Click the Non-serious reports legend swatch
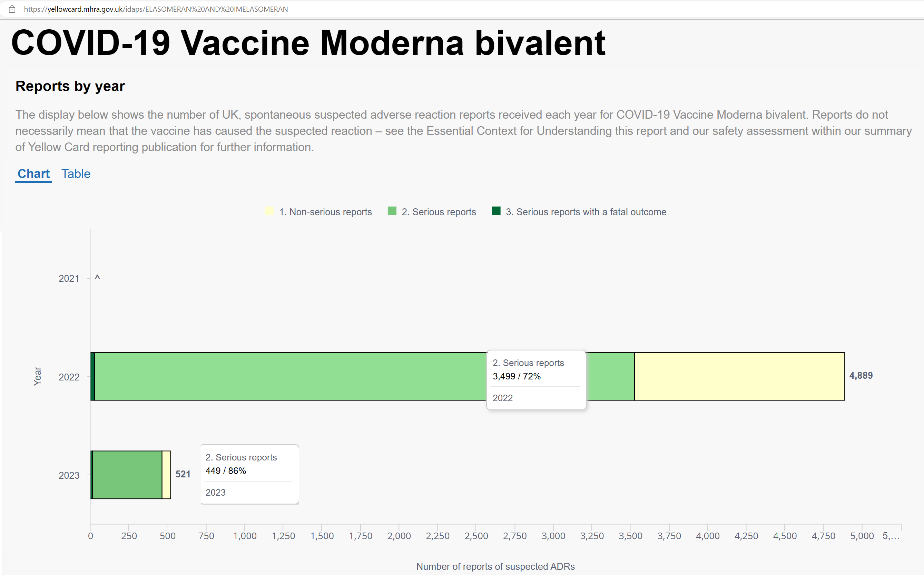The height and width of the screenshot is (575, 924). 269,211
